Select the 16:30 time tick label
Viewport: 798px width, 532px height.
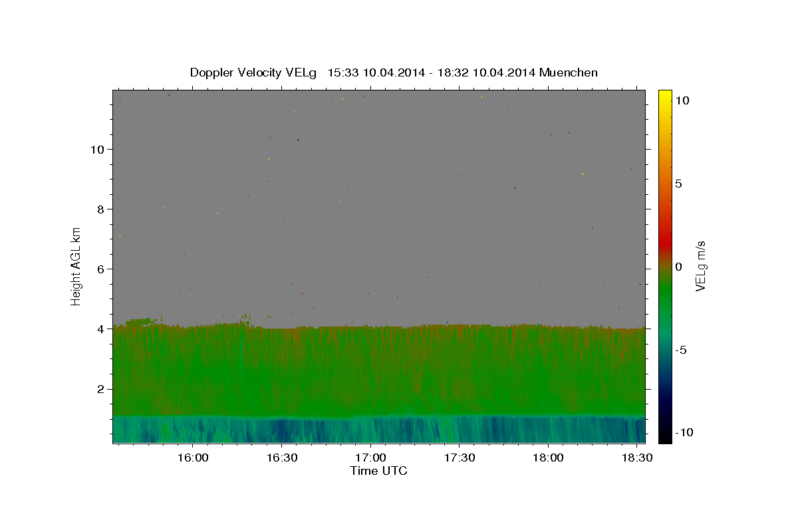click(281, 458)
